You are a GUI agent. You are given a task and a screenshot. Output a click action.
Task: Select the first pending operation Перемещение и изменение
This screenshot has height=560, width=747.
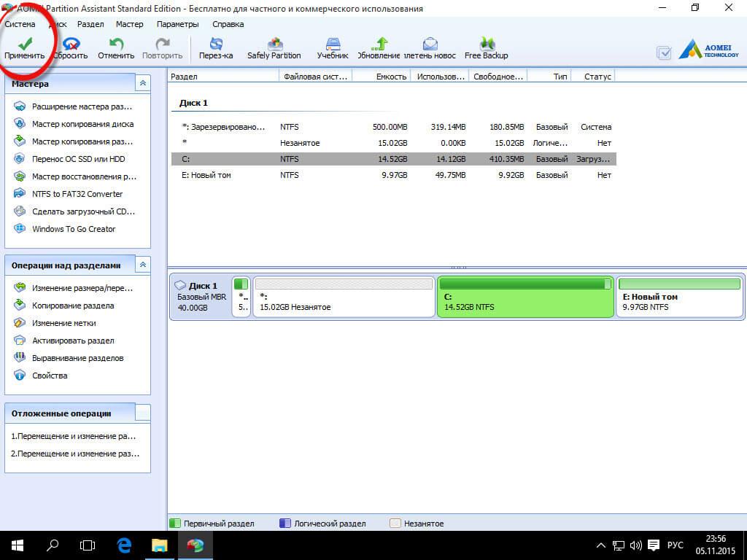[74, 436]
